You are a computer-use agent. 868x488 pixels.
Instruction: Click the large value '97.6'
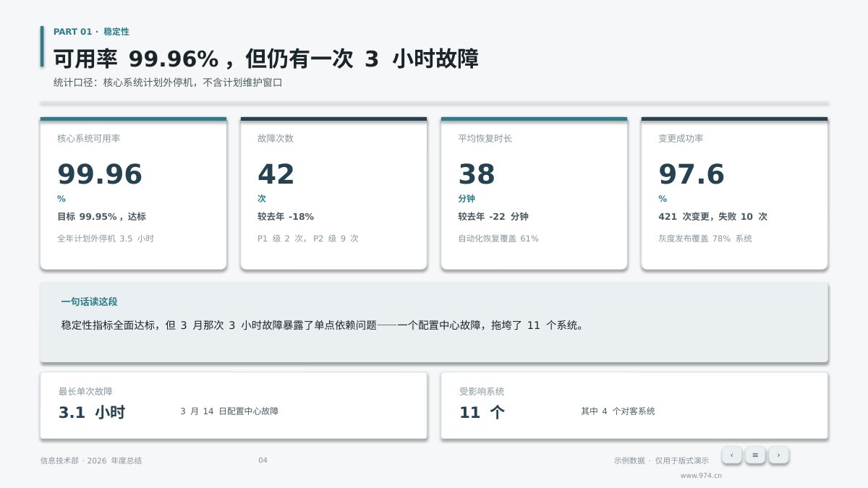(692, 174)
